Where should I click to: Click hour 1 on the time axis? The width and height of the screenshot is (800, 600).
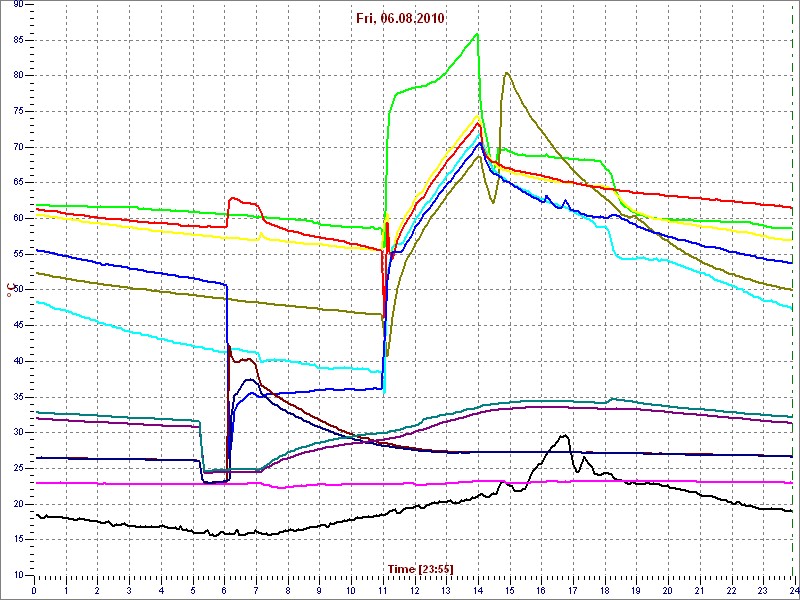click(66, 591)
